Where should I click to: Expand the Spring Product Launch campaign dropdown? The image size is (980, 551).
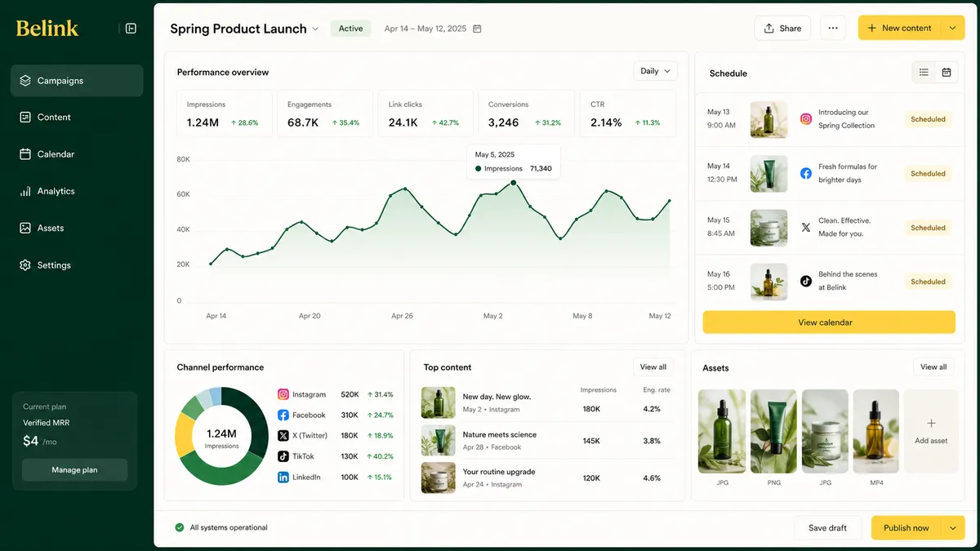[x=315, y=29]
